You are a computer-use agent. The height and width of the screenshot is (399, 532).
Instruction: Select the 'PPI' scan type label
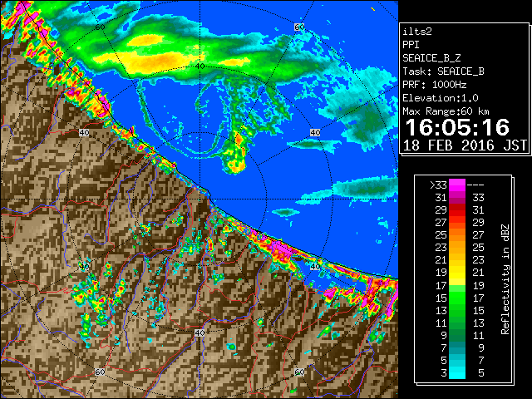tap(411, 45)
